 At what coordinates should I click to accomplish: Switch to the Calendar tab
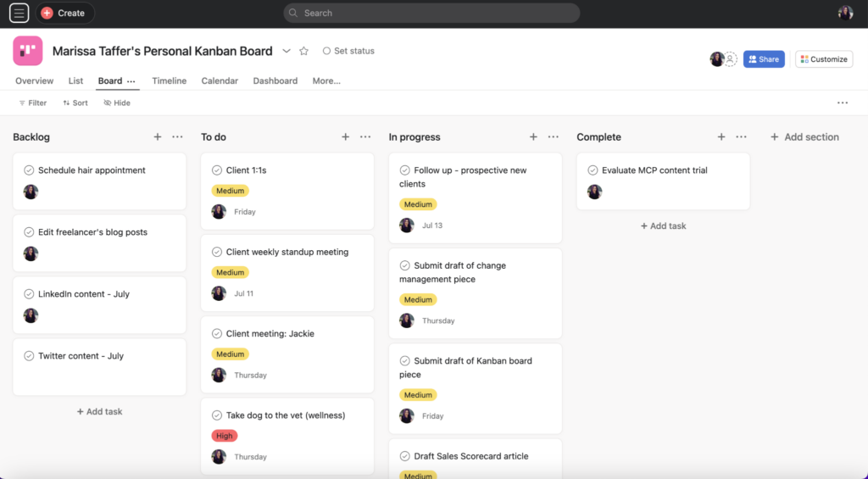[x=220, y=81]
